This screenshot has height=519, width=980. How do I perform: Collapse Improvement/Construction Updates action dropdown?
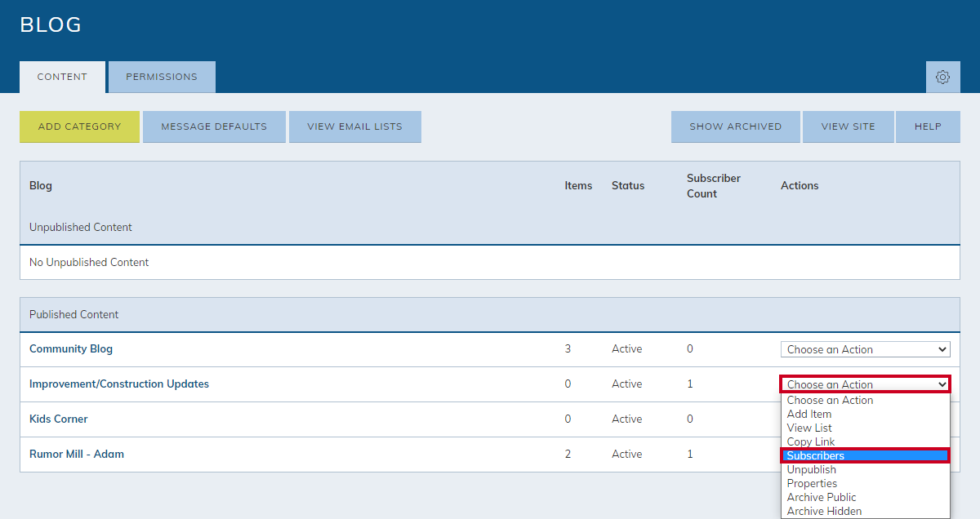pos(866,384)
